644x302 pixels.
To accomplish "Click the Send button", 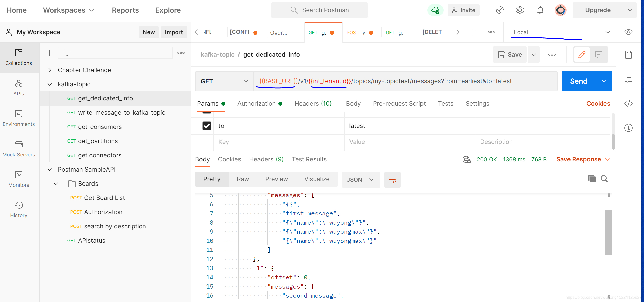I will point(579,81).
